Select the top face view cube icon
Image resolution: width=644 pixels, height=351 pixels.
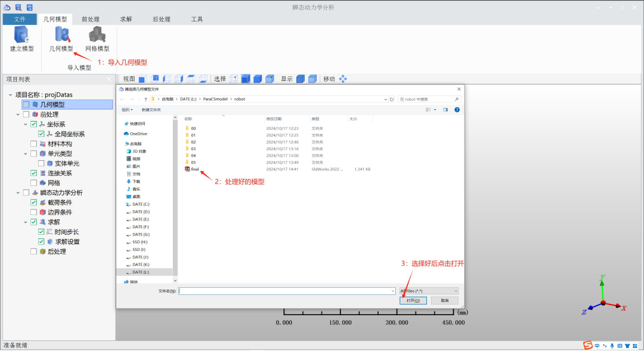point(191,79)
